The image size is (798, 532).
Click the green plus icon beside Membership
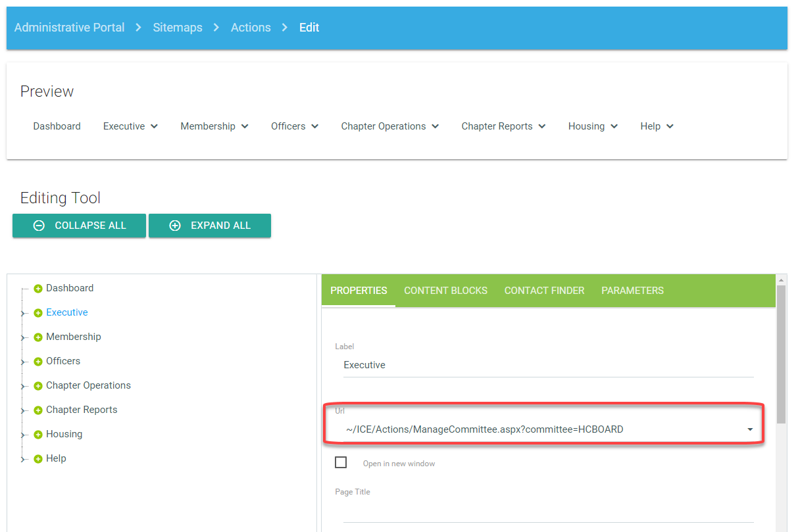click(x=38, y=337)
